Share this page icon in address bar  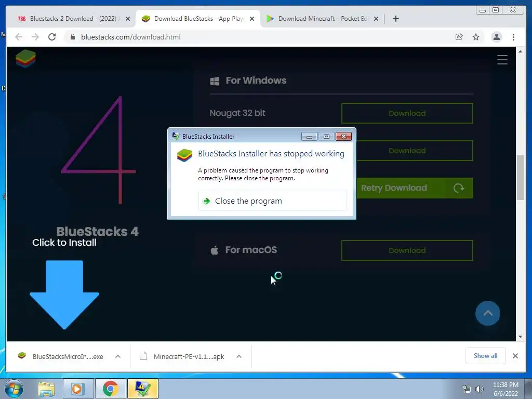[459, 37]
